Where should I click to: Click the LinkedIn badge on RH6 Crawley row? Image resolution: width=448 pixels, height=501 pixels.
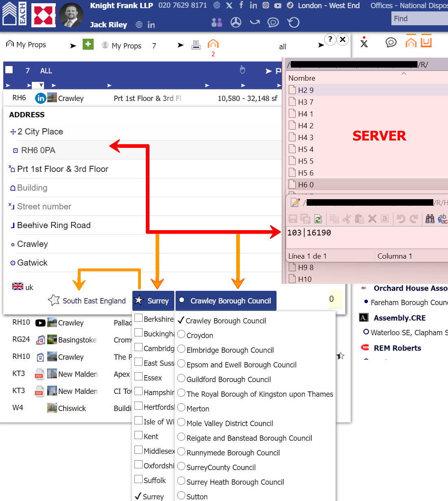41,98
